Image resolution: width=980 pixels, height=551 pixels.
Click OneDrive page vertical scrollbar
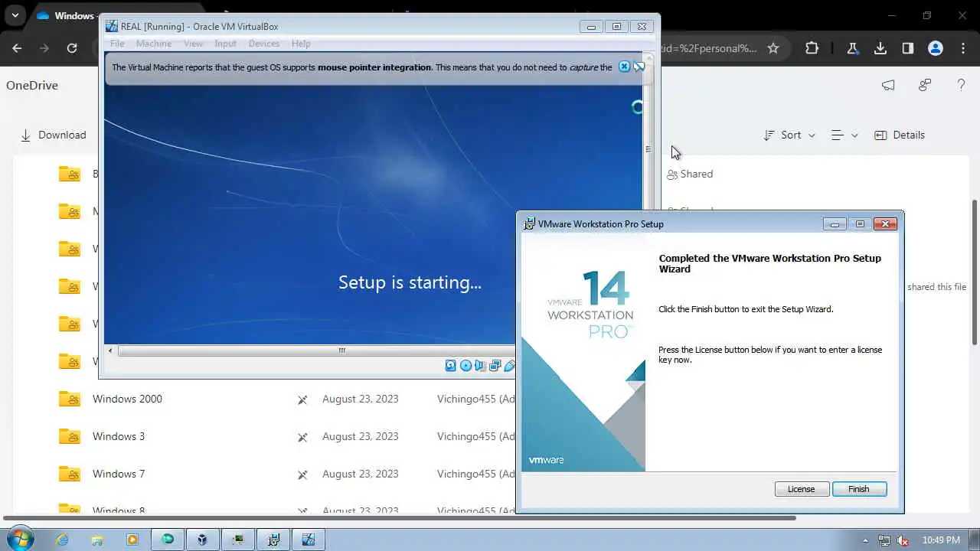point(974,272)
